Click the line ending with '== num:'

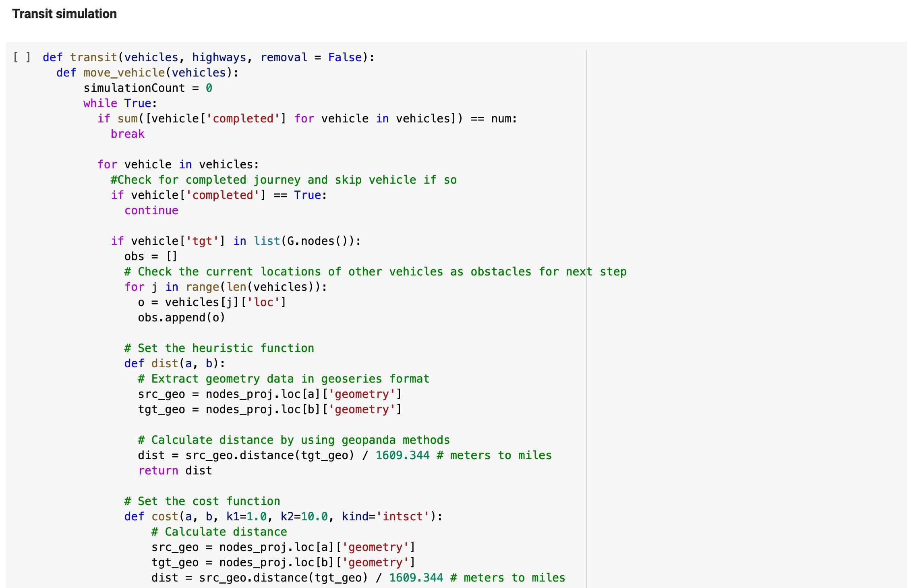pos(307,118)
